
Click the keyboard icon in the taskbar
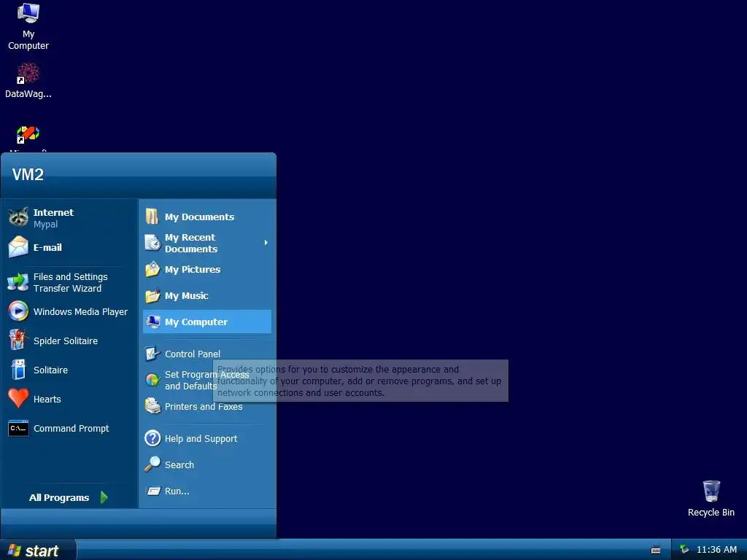click(x=656, y=550)
